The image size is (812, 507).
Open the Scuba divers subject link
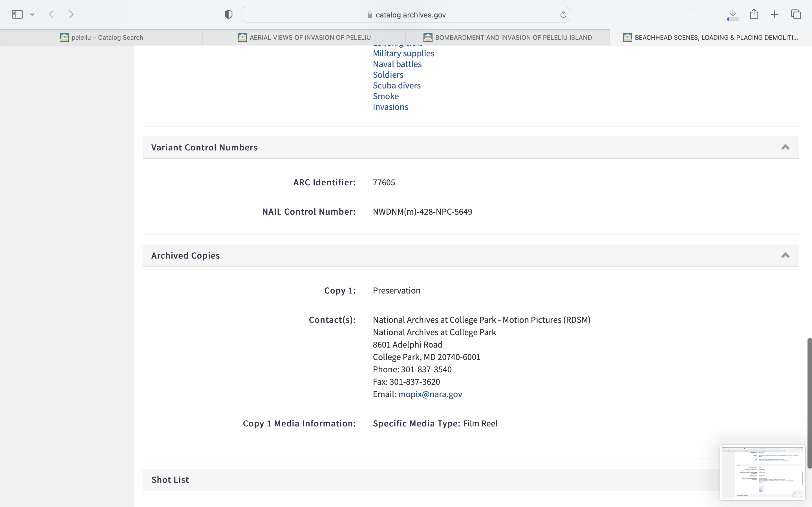point(397,86)
